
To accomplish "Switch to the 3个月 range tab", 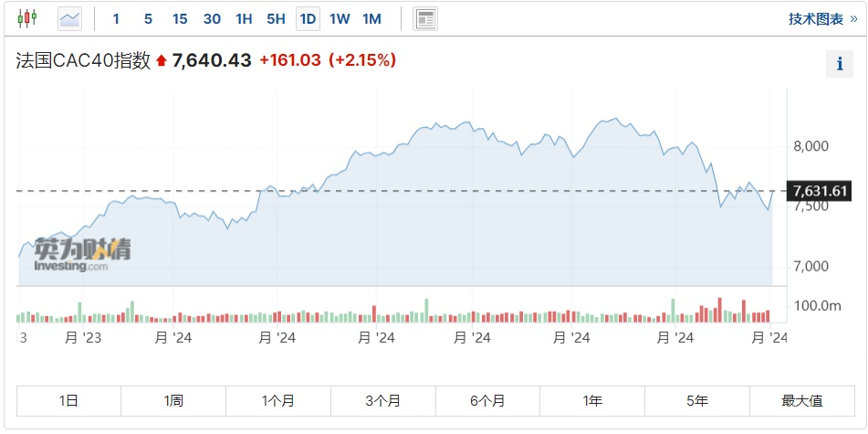I will point(382,400).
